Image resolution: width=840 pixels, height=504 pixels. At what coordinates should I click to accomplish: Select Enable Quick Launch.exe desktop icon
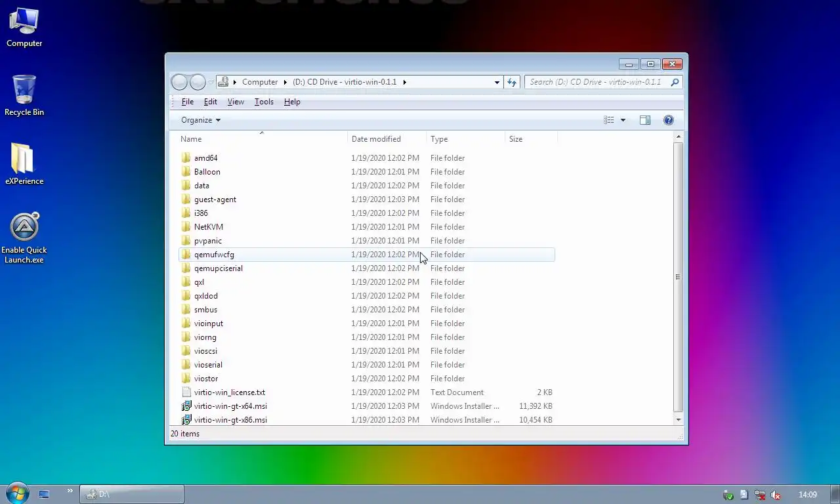(24, 238)
